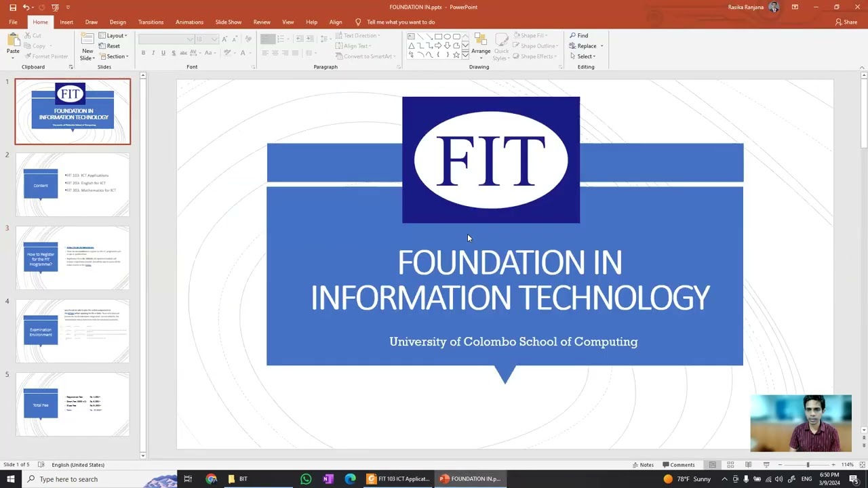Open the Design tab

point(118,22)
